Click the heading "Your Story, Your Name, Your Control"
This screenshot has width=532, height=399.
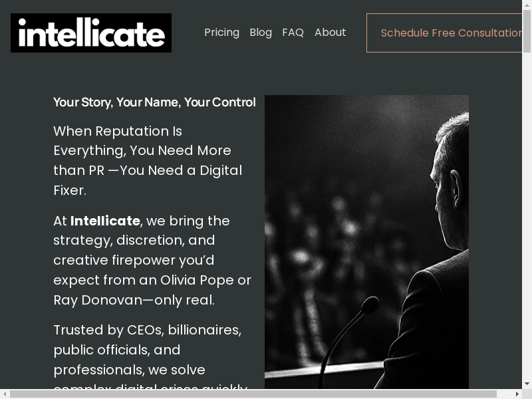[x=154, y=102]
